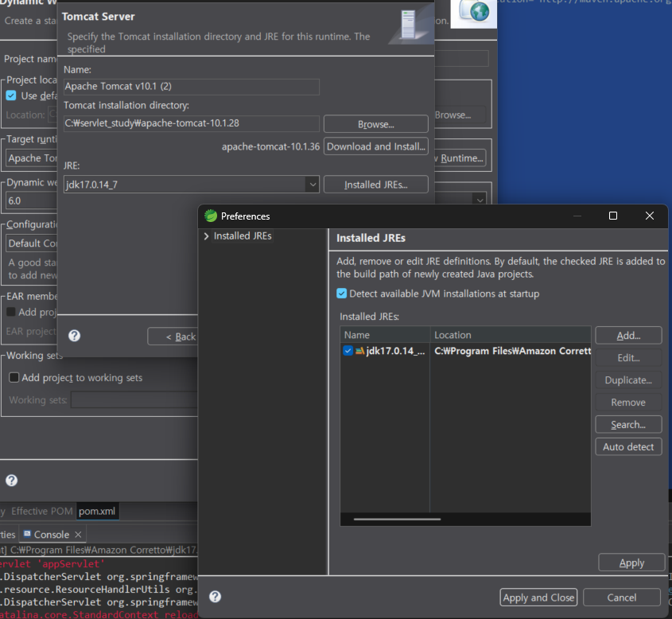672x619 pixels.
Task: Click the Spring leaf icon in Preferences title bar
Action: (x=211, y=216)
